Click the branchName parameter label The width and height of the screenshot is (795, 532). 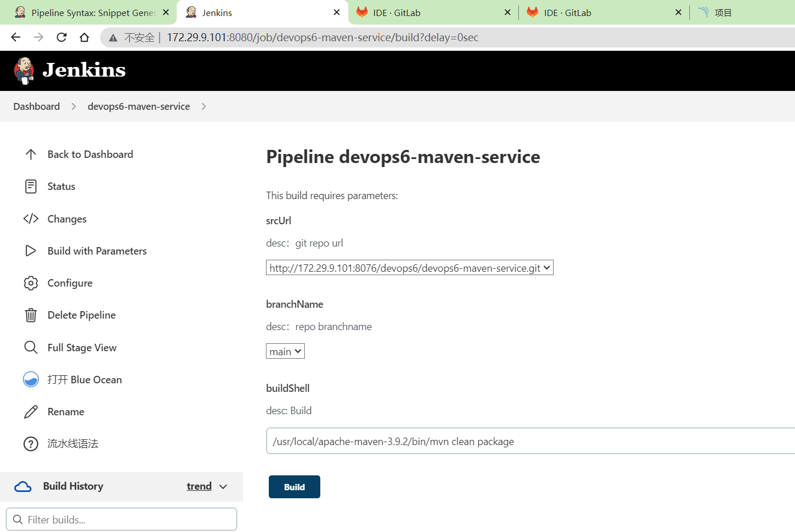295,304
